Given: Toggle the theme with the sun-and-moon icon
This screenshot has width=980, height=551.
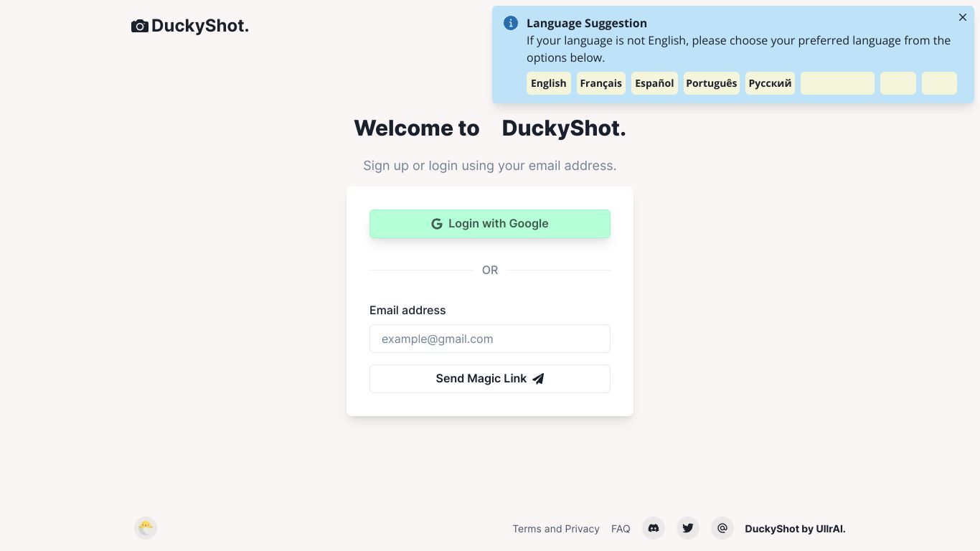Looking at the screenshot, I should tap(146, 528).
